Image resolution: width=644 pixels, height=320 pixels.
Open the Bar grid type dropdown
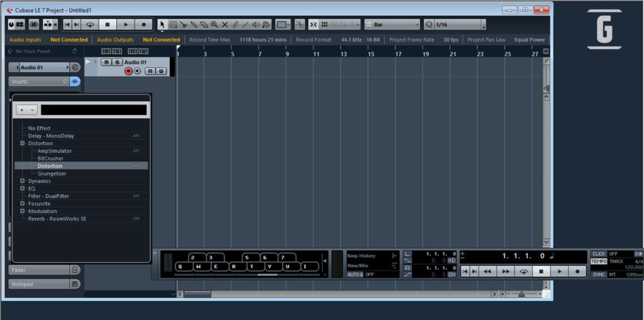392,25
